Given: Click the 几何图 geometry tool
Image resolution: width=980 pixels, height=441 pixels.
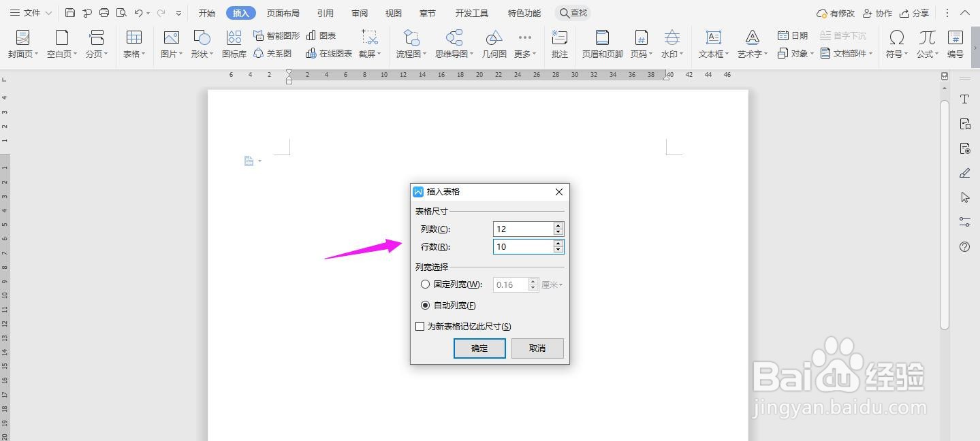Looking at the screenshot, I should pos(494,44).
